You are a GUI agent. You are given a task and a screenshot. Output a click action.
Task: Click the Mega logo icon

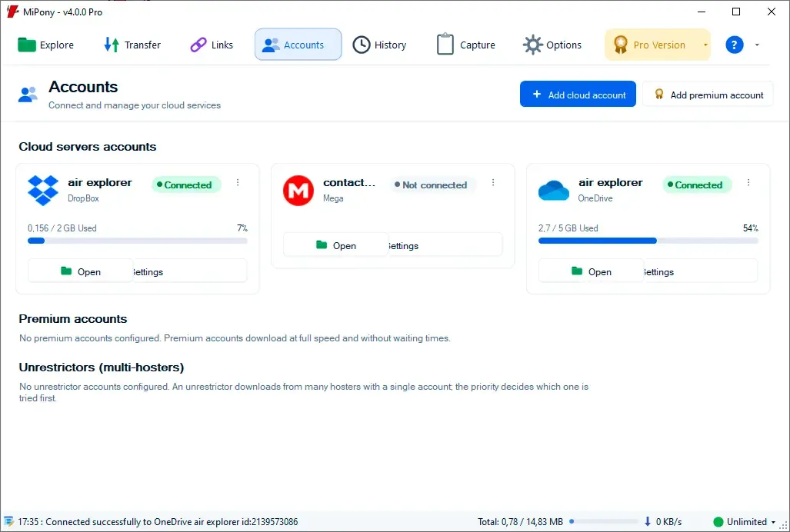click(298, 190)
